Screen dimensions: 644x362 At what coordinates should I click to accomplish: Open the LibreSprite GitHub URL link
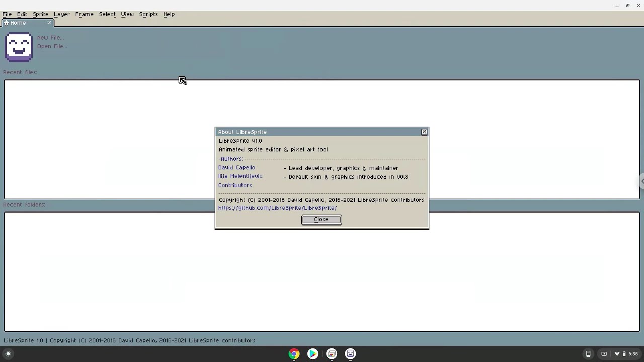pyautogui.click(x=278, y=208)
